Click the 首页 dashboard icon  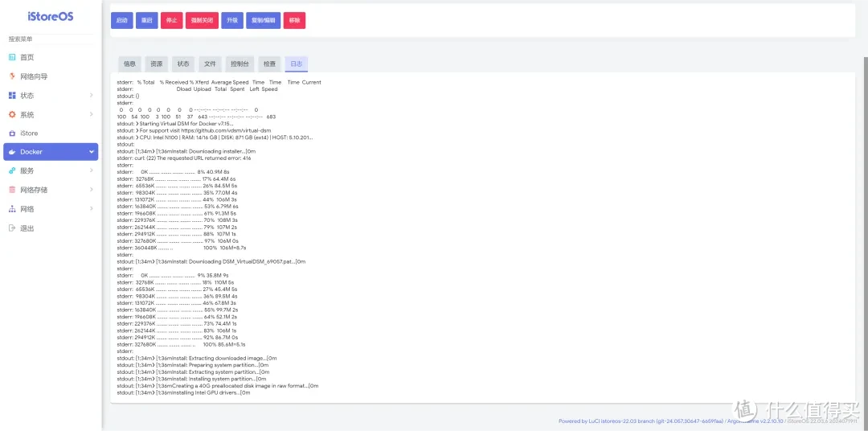12,57
